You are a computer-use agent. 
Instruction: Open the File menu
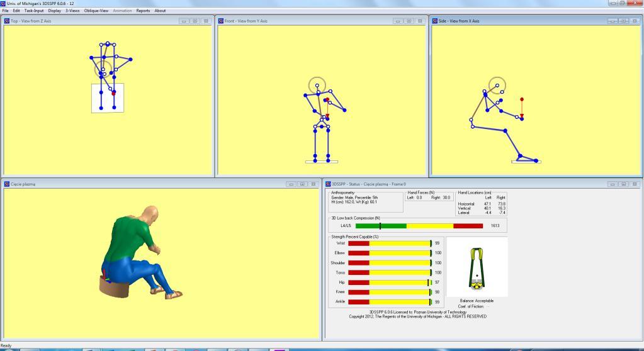tap(5, 11)
